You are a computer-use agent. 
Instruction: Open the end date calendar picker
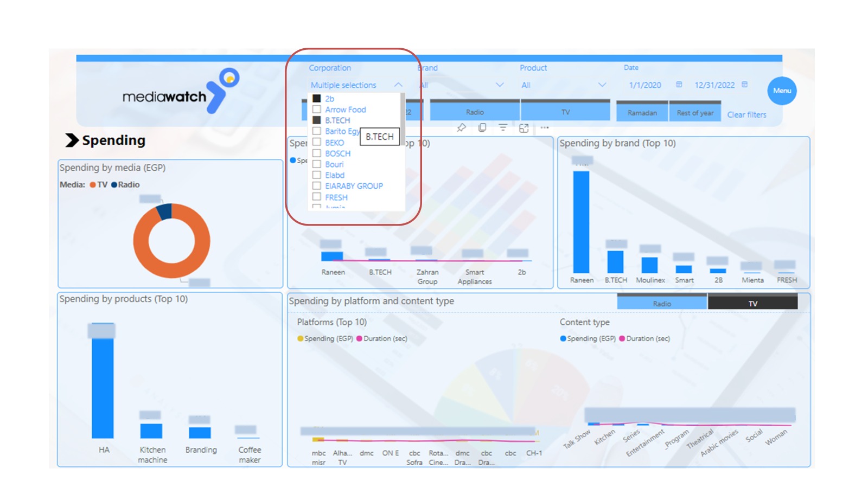(745, 85)
